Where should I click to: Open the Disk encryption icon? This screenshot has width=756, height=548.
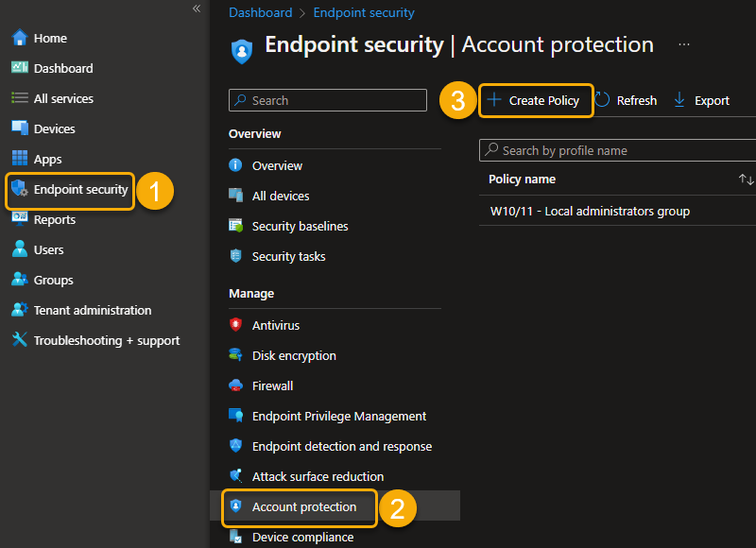coord(236,355)
